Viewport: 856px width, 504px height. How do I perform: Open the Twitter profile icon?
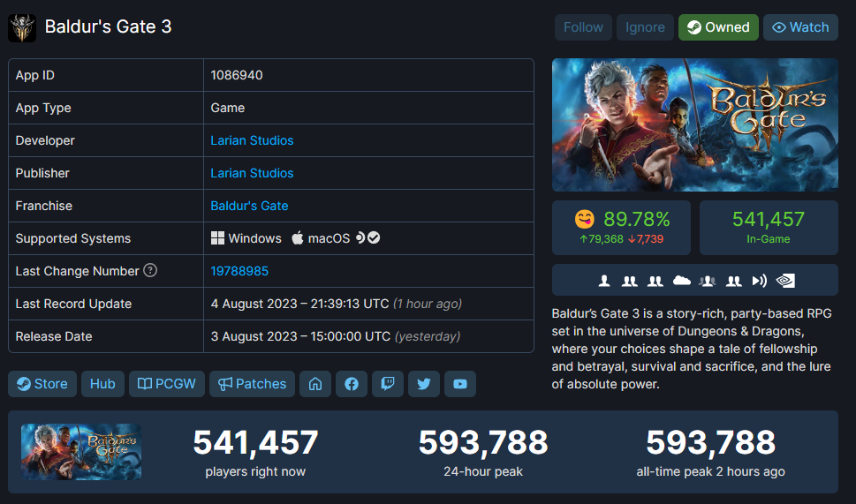pyautogui.click(x=424, y=384)
